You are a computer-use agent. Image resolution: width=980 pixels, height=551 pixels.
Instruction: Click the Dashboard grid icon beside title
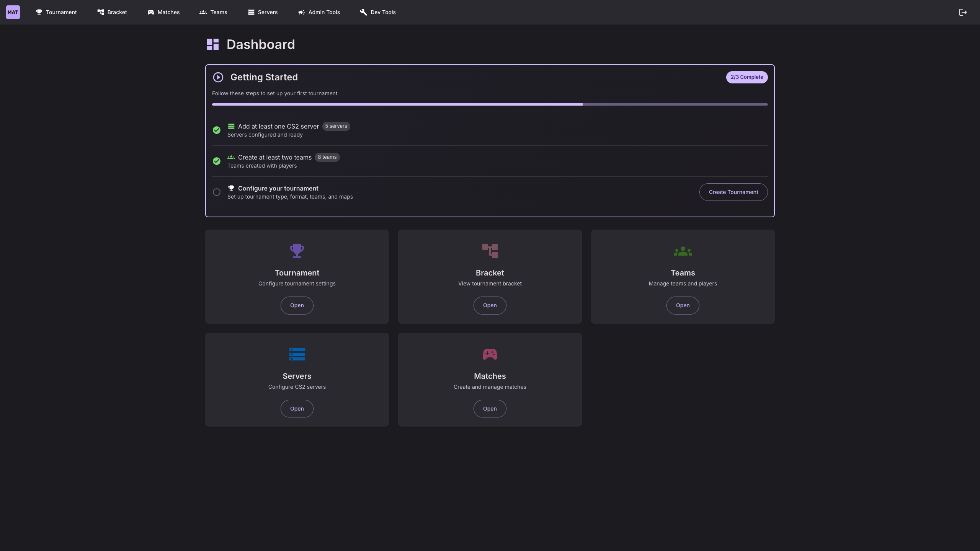click(213, 44)
